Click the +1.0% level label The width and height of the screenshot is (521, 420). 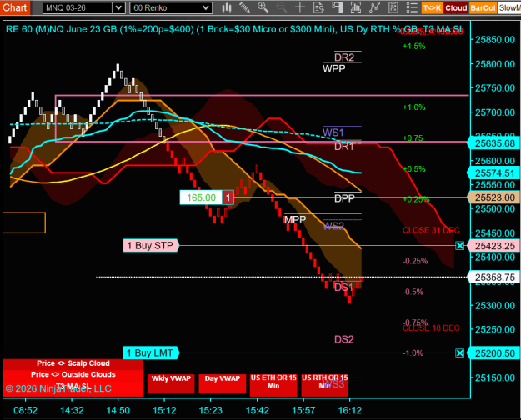coord(414,107)
